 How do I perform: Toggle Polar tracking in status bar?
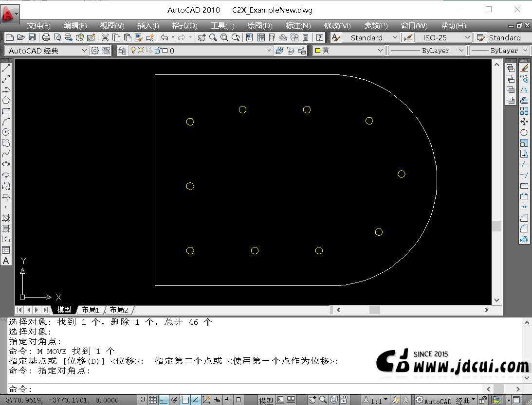tap(174, 400)
